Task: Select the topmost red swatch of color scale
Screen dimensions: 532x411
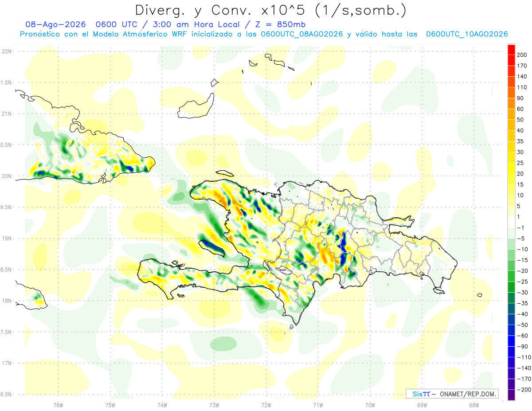Action: pyautogui.click(x=511, y=50)
